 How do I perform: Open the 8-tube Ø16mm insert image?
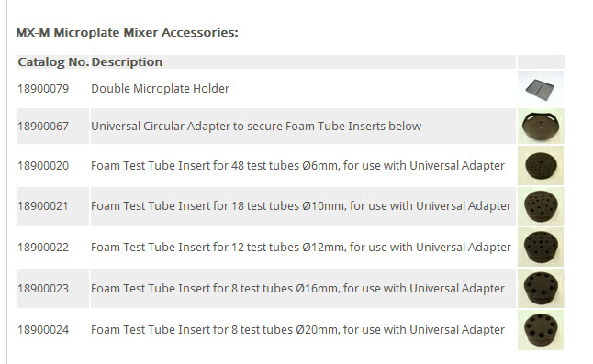pyautogui.click(x=541, y=289)
